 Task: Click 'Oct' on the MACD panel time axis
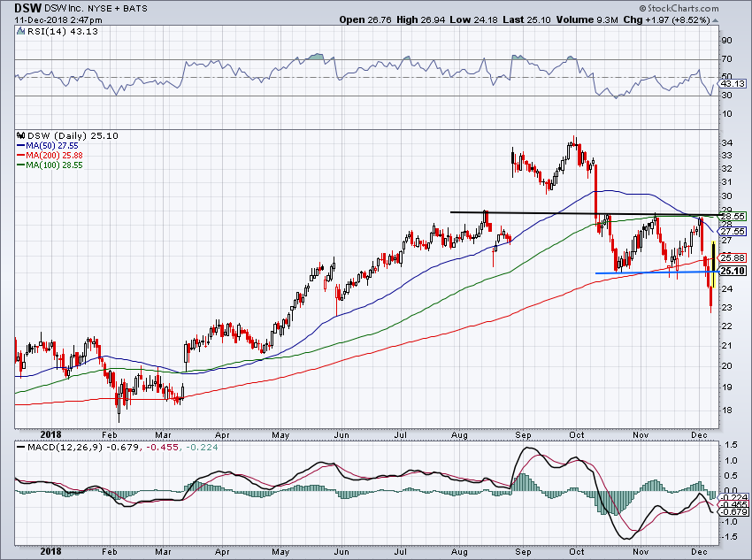point(577,551)
